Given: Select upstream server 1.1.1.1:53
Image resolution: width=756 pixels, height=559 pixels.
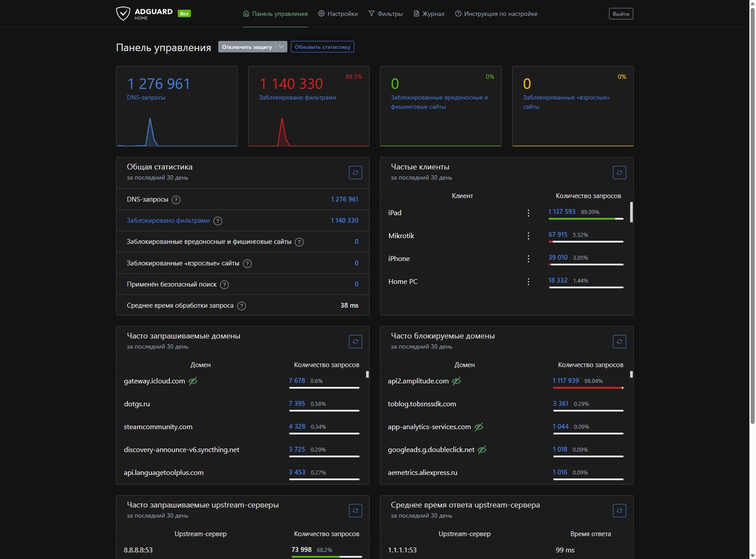Looking at the screenshot, I should point(402,550).
